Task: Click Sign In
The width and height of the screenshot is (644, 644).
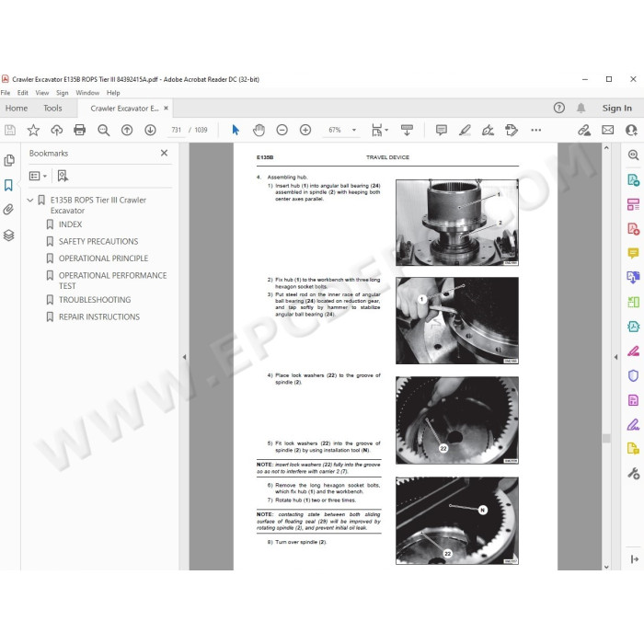Action: point(617,108)
